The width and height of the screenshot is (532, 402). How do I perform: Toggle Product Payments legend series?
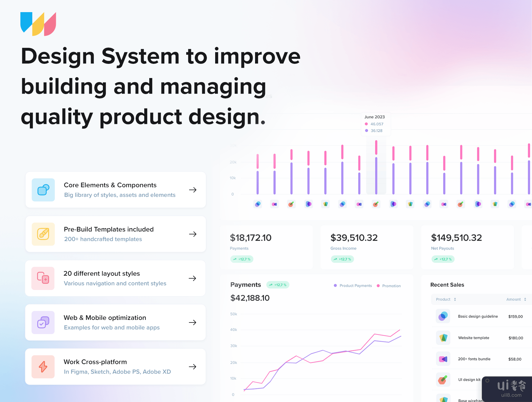[353, 286]
